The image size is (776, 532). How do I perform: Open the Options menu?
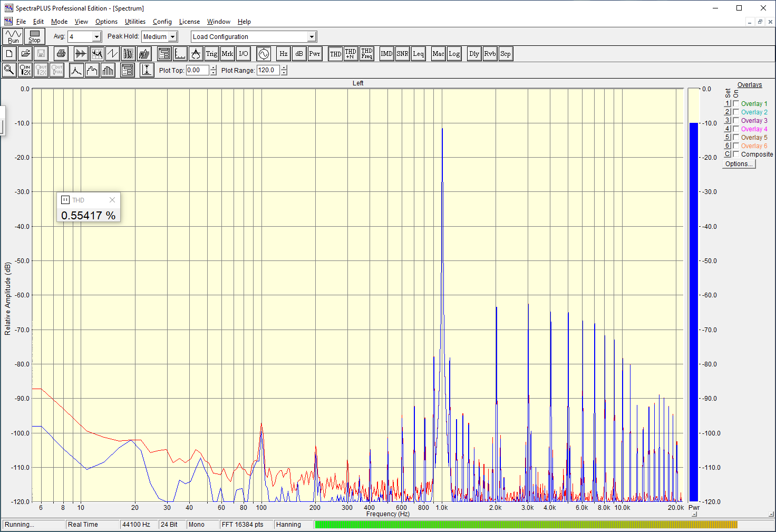[106, 22]
